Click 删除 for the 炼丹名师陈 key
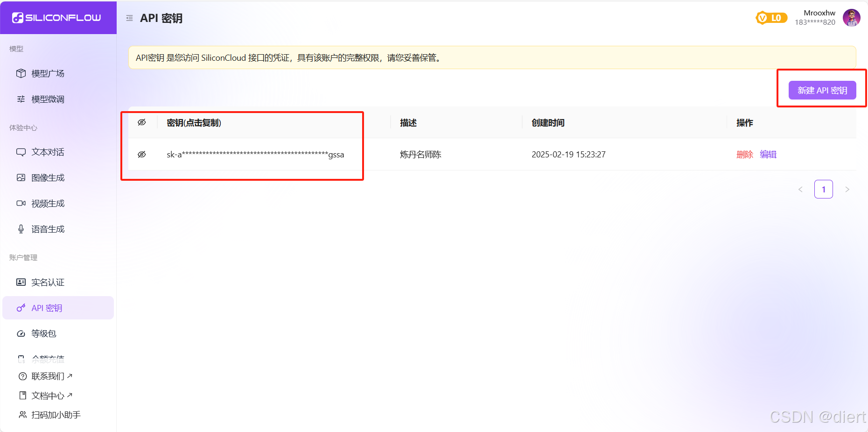The height and width of the screenshot is (432, 868). (x=745, y=155)
